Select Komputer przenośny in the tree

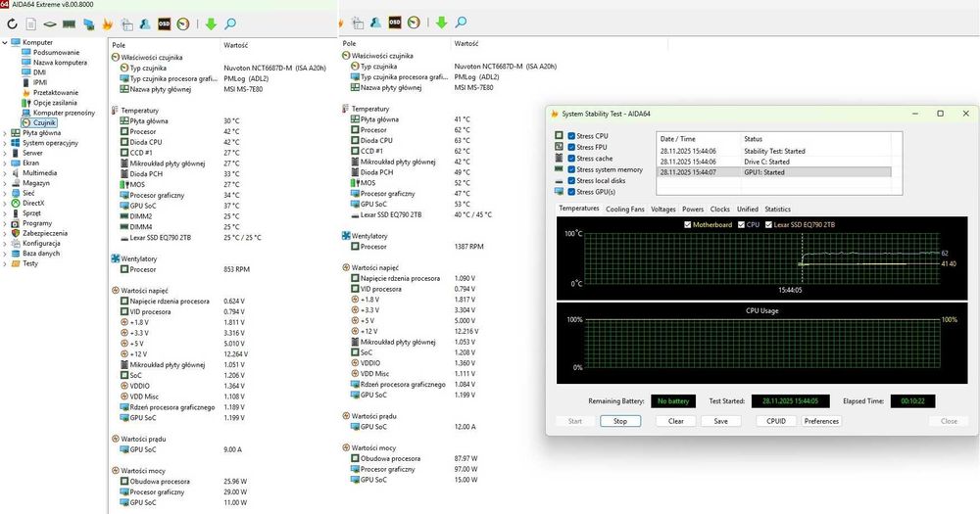[64, 113]
